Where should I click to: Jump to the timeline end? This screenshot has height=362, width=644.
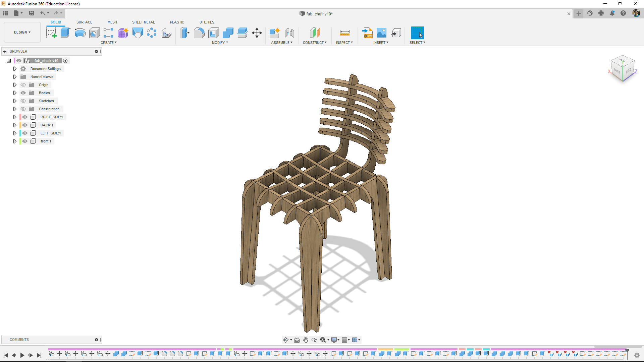tap(39, 355)
